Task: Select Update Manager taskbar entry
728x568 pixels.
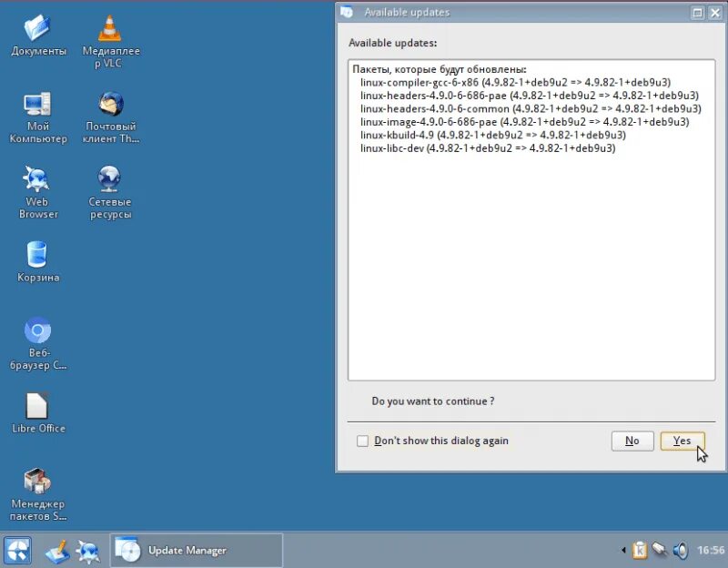Action: coord(197,551)
